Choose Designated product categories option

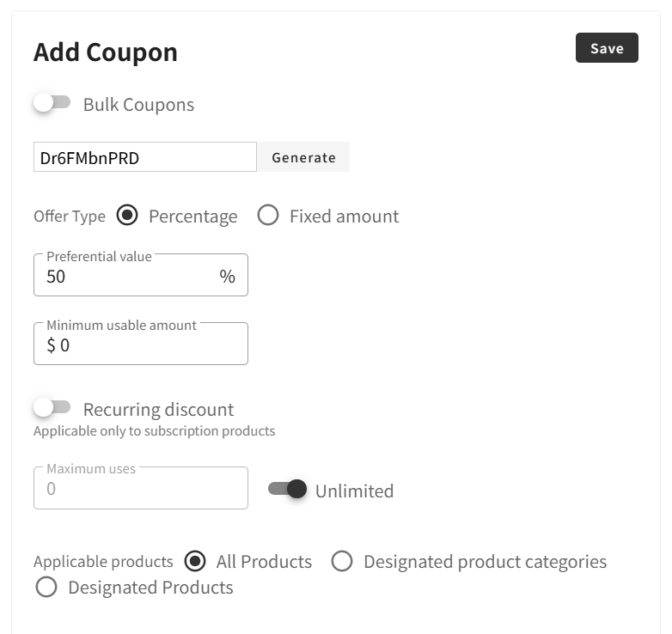[342, 562]
